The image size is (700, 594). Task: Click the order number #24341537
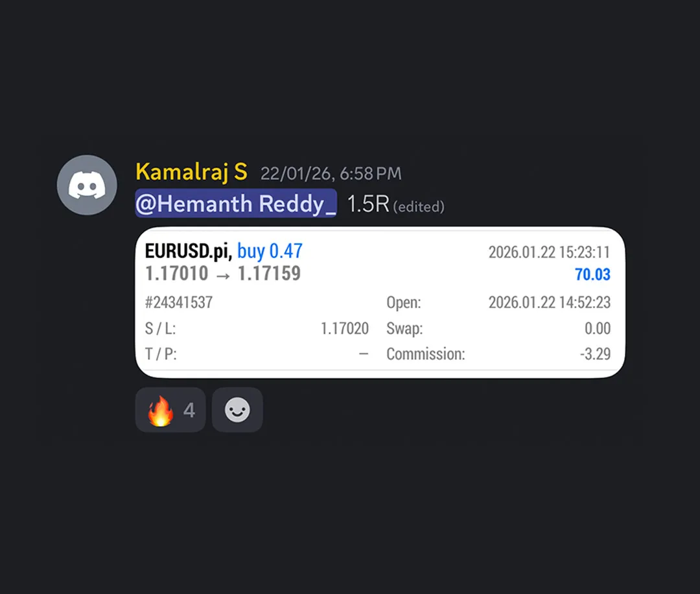click(179, 302)
